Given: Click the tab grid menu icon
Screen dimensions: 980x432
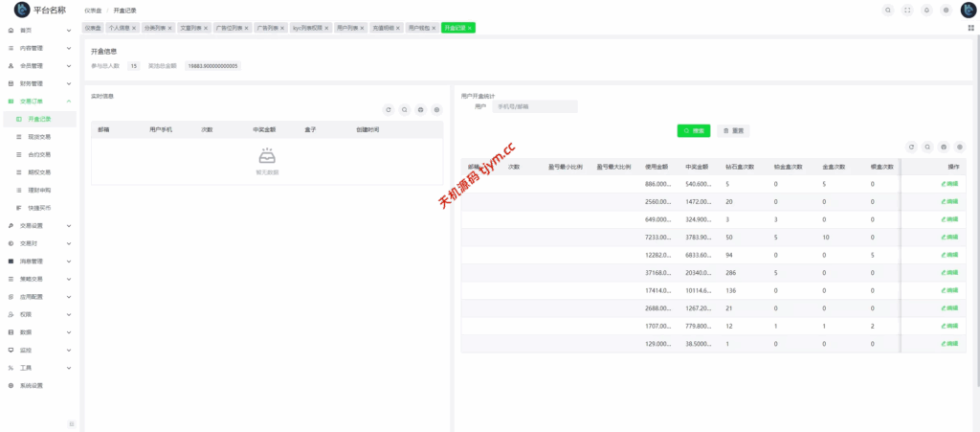Looking at the screenshot, I should tap(970, 28).
